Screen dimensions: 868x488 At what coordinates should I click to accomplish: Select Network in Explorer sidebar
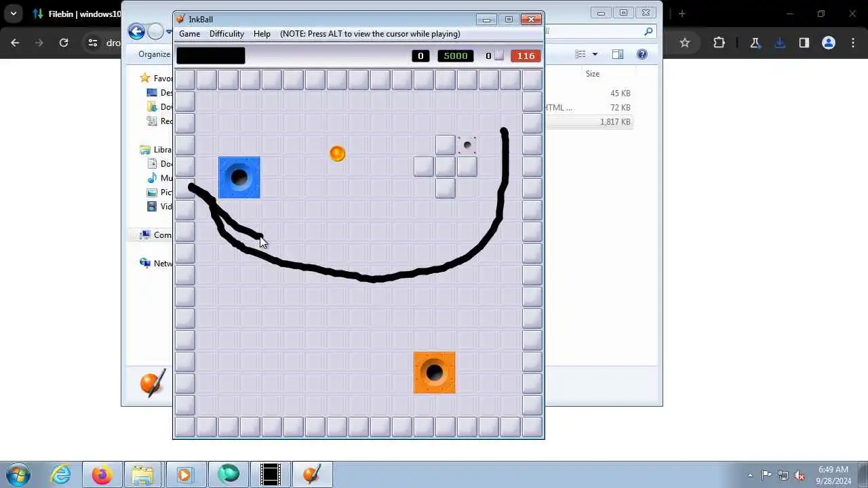pyautogui.click(x=156, y=264)
